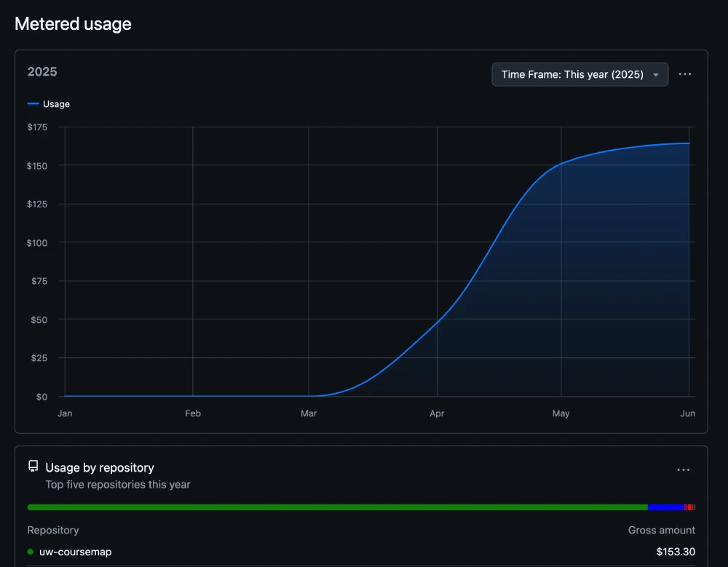Click the $50 y-axis label

(x=39, y=320)
